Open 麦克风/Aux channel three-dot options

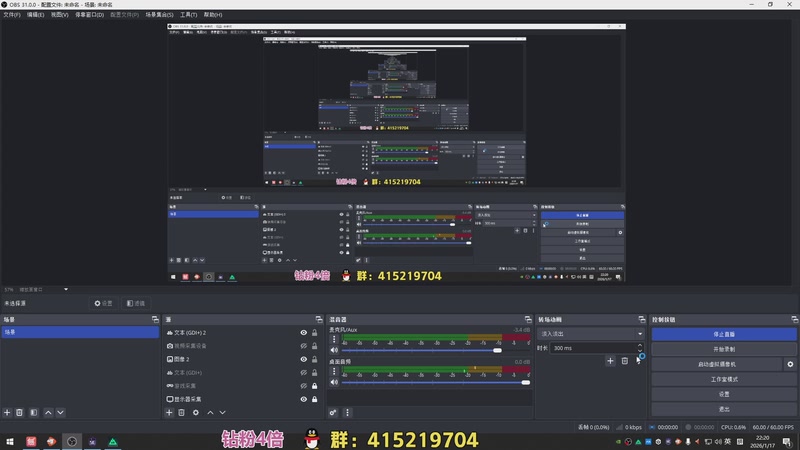point(334,339)
